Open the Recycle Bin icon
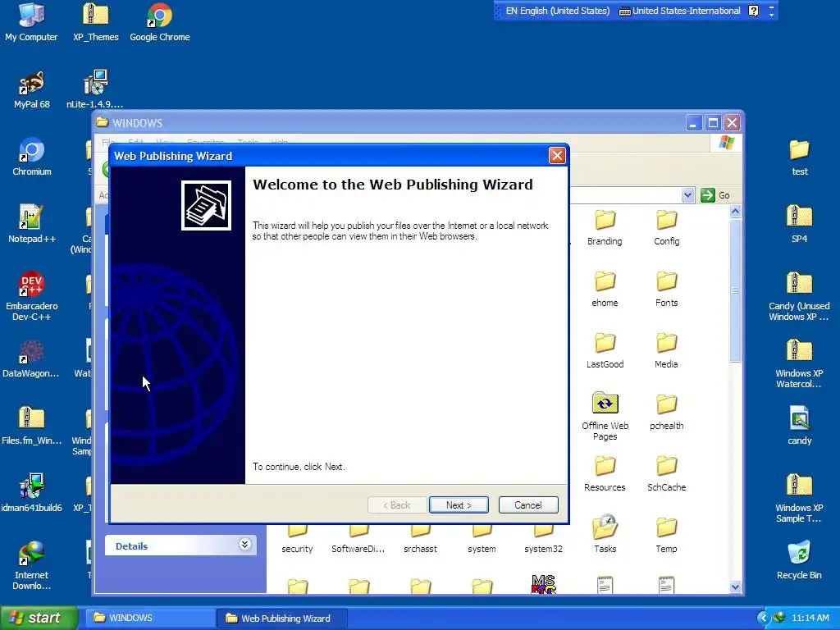The image size is (840, 630). (799, 561)
